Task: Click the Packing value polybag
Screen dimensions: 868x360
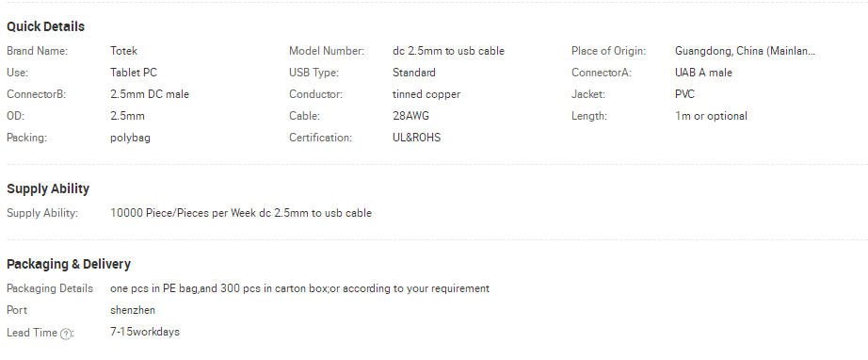Action: pos(130,138)
